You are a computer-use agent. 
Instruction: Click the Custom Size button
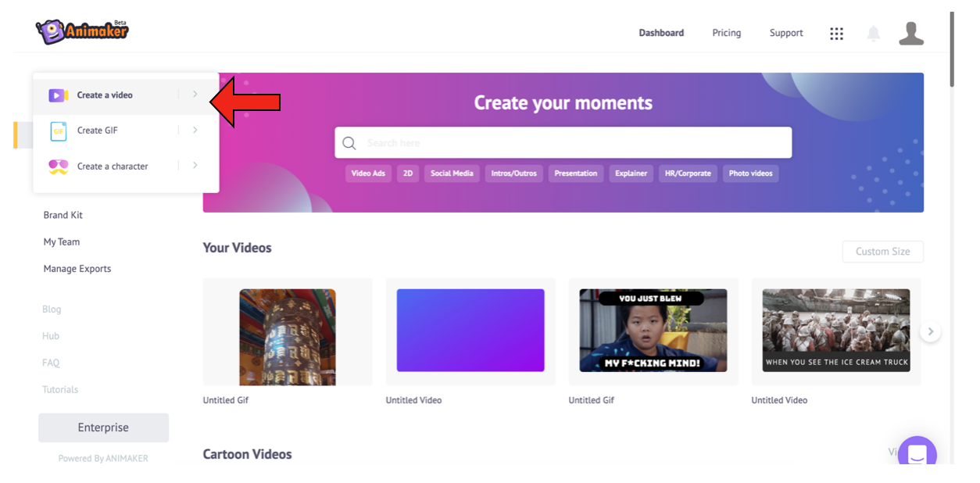pyautogui.click(x=882, y=252)
